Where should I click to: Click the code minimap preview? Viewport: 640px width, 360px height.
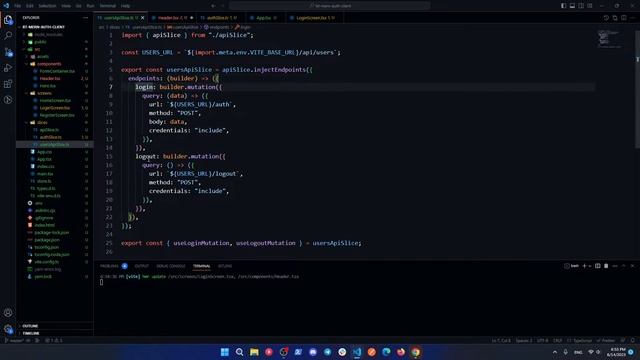click(610, 39)
